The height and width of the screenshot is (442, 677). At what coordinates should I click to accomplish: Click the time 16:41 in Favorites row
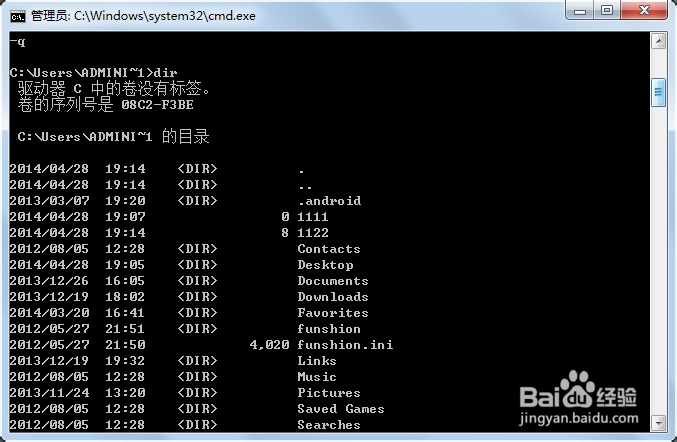pyautogui.click(x=125, y=313)
